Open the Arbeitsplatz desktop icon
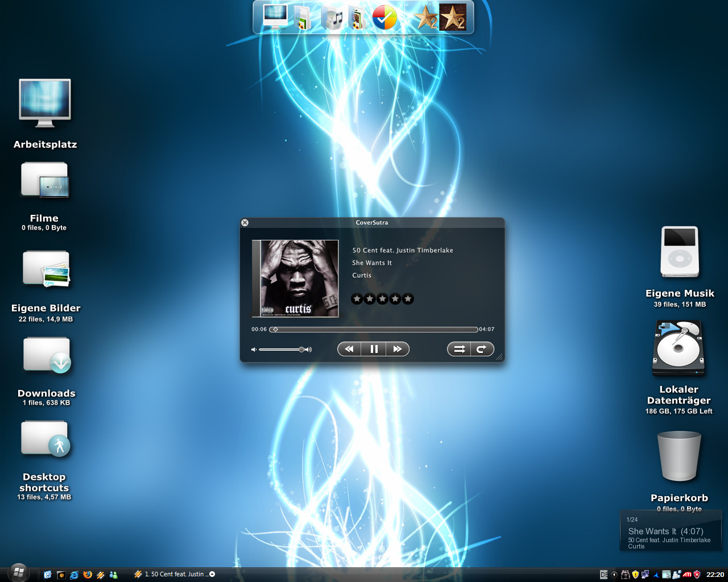 [x=45, y=103]
